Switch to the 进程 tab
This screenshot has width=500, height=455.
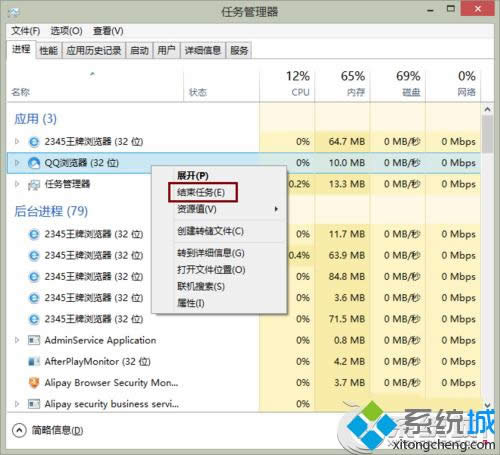[x=21, y=49]
